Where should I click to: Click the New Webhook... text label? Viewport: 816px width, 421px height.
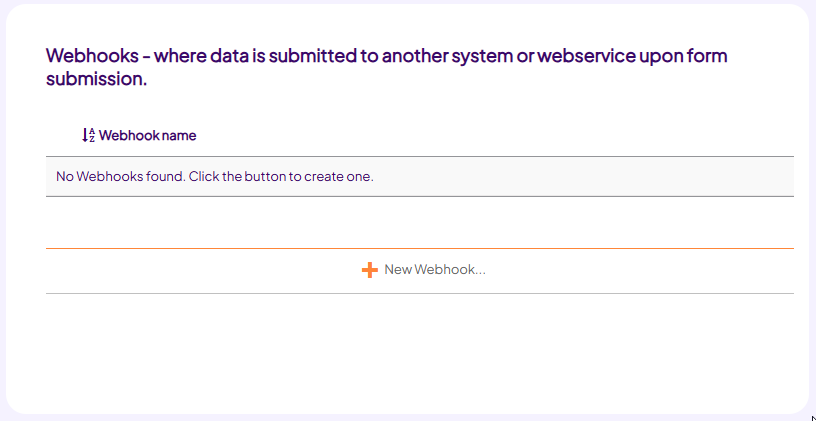(435, 270)
